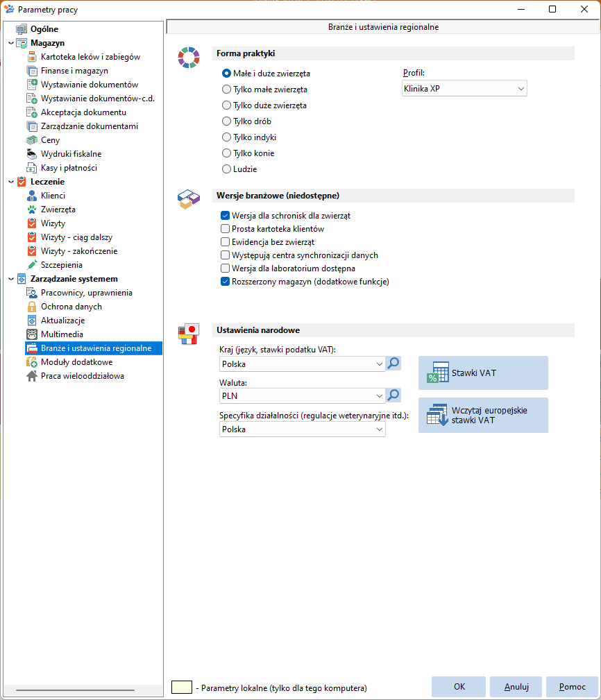The image size is (601, 700).
Task: Click the Szczepienia syringe icon
Action: (32, 265)
